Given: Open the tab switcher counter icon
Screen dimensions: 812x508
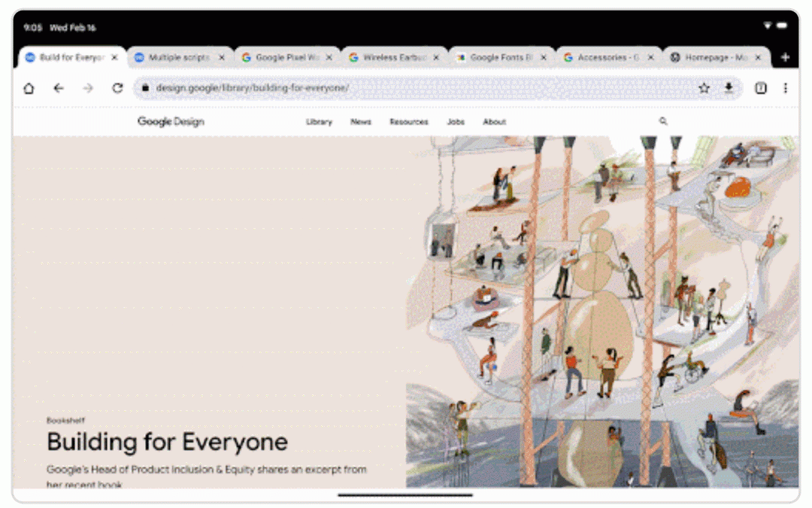Looking at the screenshot, I should coord(761,88).
